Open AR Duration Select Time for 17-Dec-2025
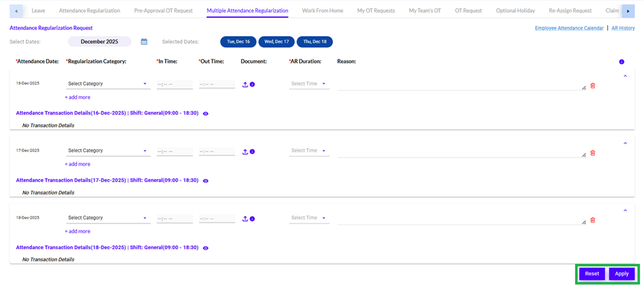The height and width of the screenshot is (285, 644). [309, 151]
